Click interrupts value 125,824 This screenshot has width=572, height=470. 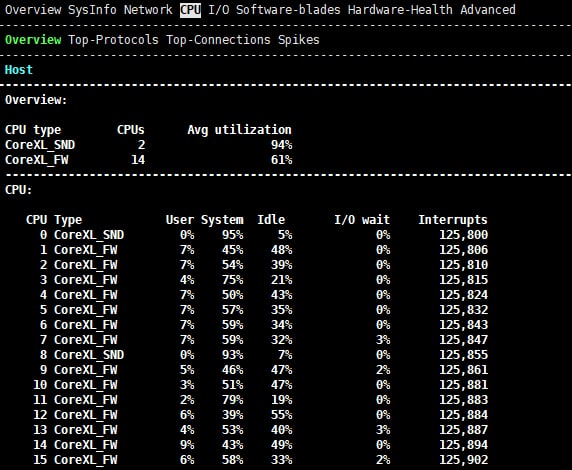(463, 294)
